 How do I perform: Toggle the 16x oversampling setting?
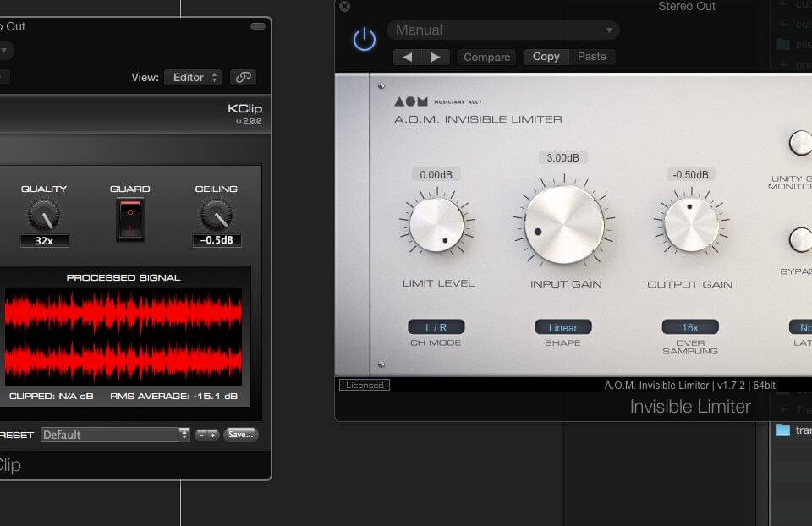tap(689, 327)
